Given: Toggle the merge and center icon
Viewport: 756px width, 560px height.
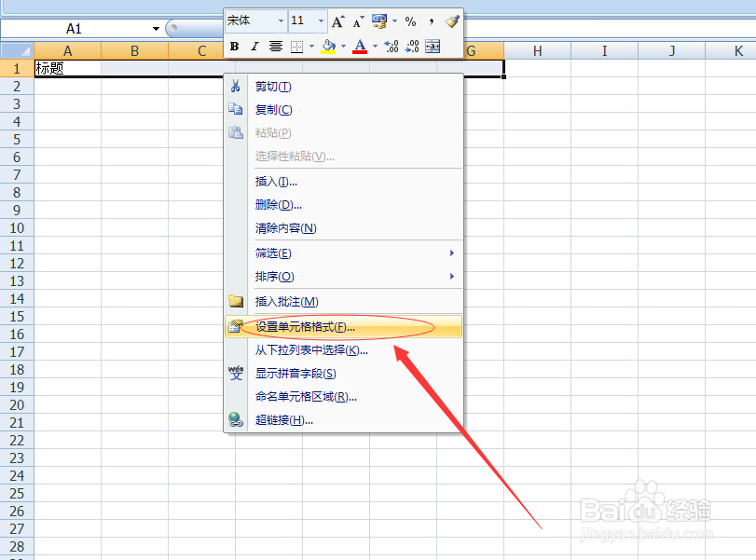Looking at the screenshot, I should (x=433, y=46).
